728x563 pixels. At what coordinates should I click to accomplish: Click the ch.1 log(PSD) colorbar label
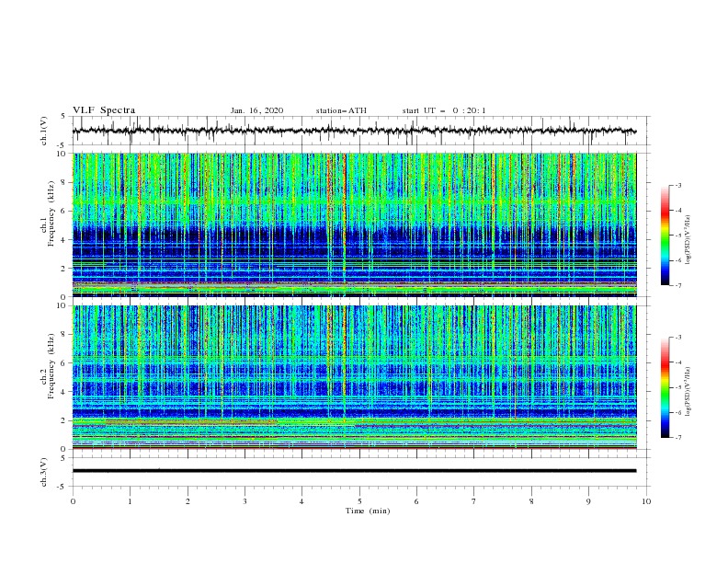(688, 240)
